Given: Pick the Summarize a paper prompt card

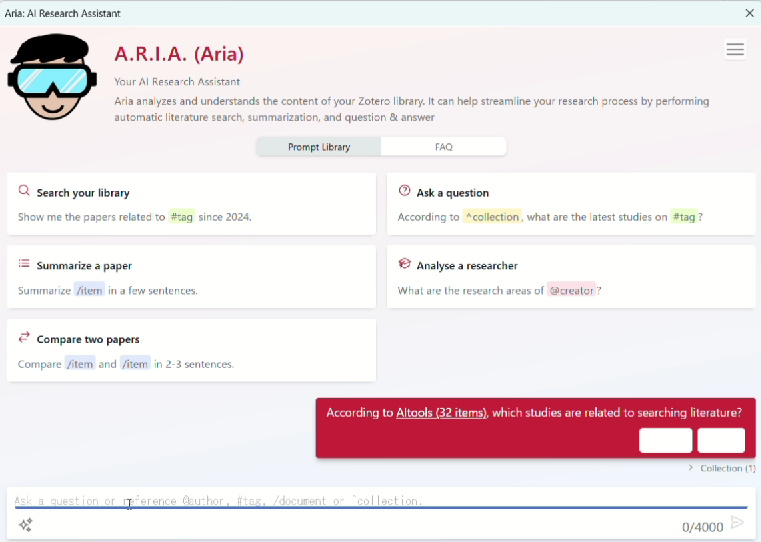Looking at the screenshot, I should [191, 277].
